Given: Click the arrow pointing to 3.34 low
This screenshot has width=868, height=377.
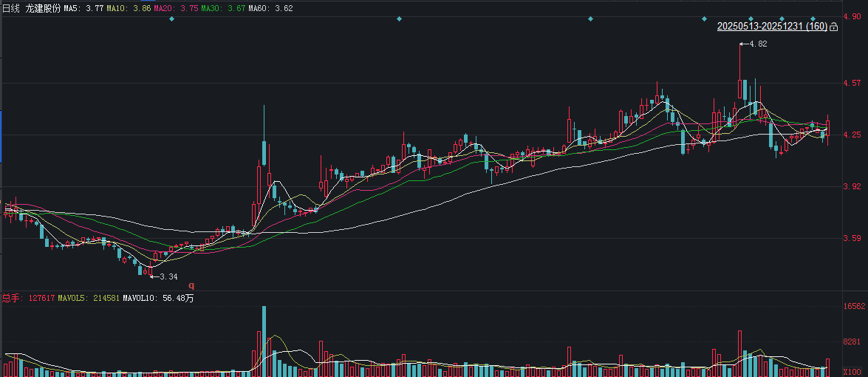Looking at the screenshot, I should coord(155,276).
